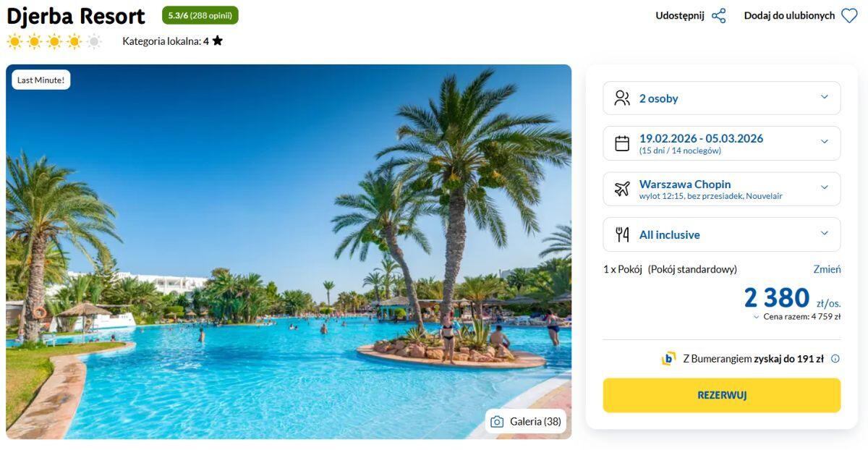Click the calendar icon in date field

tap(622, 143)
